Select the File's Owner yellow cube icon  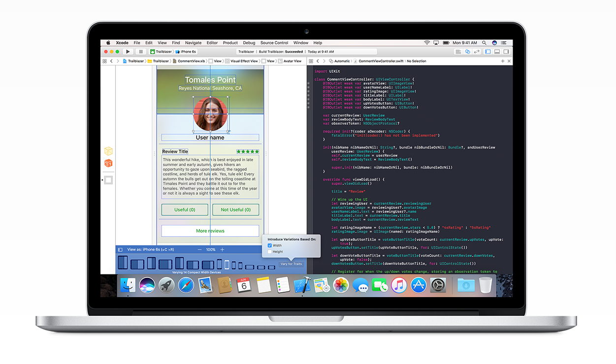108,151
